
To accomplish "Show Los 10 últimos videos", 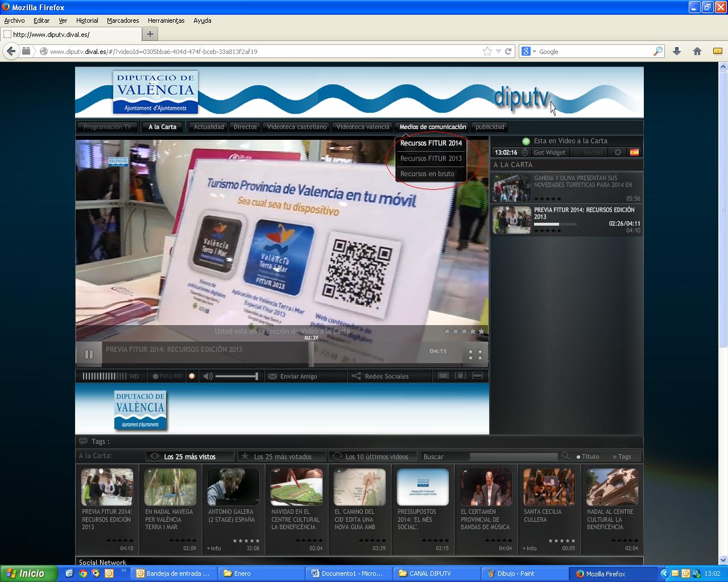I will [373, 456].
